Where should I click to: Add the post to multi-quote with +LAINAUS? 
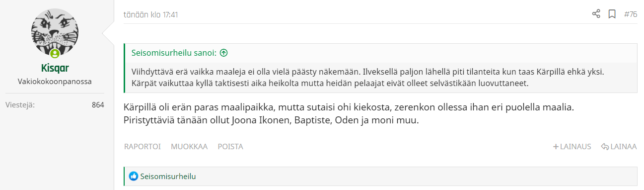click(x=572, y=147)
